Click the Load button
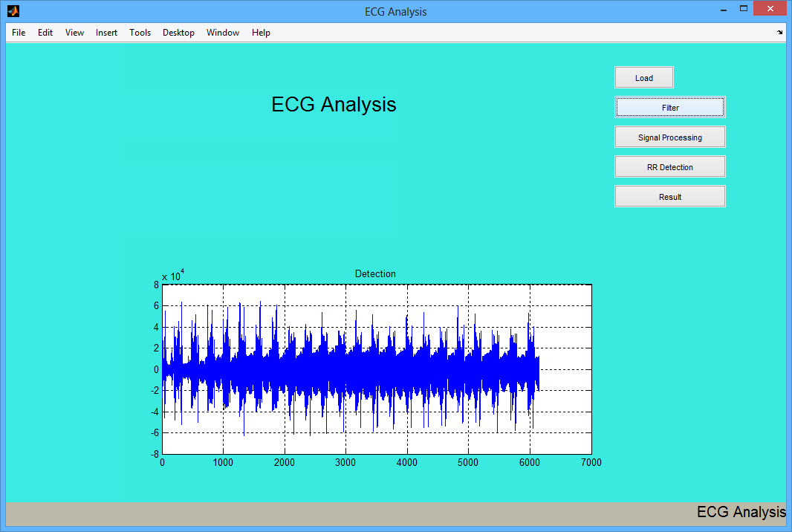Screen dimensions: 792x532 (644, 78)
